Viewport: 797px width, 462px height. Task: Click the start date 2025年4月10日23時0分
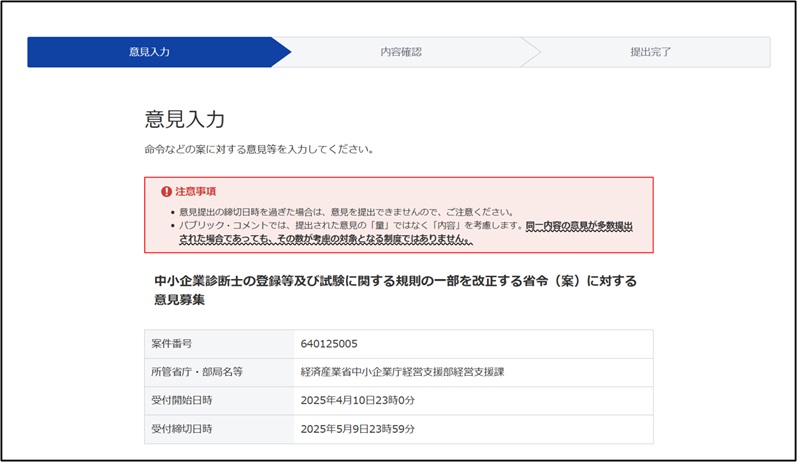357,401
